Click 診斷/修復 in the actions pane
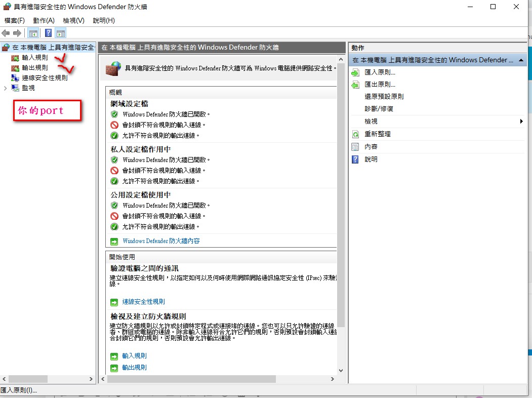Viewport: 532px width, 398px height. coord(379,109)
